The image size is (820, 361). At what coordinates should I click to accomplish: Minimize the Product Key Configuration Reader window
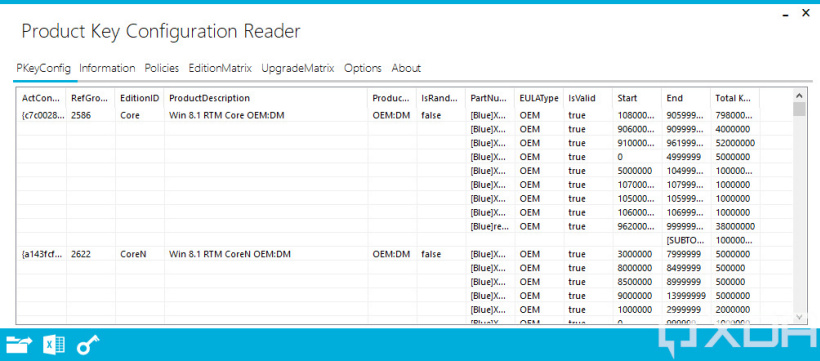[785, 16]
